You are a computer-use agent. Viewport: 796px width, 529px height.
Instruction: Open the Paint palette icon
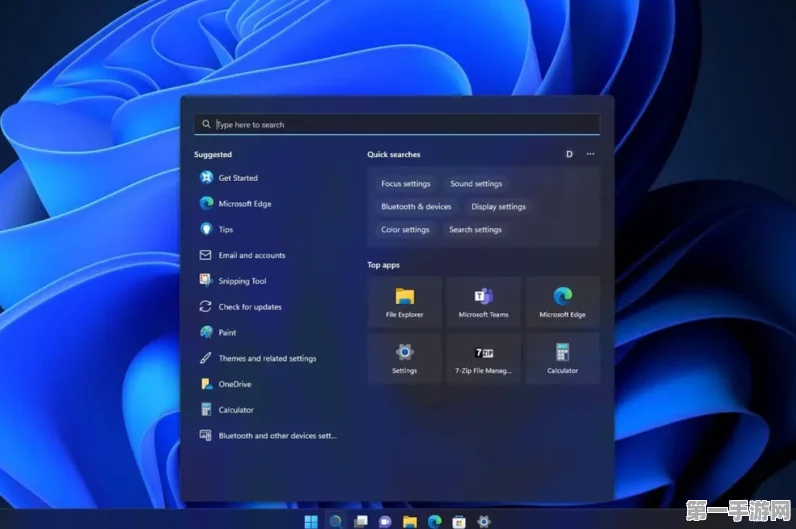[206, 332]
